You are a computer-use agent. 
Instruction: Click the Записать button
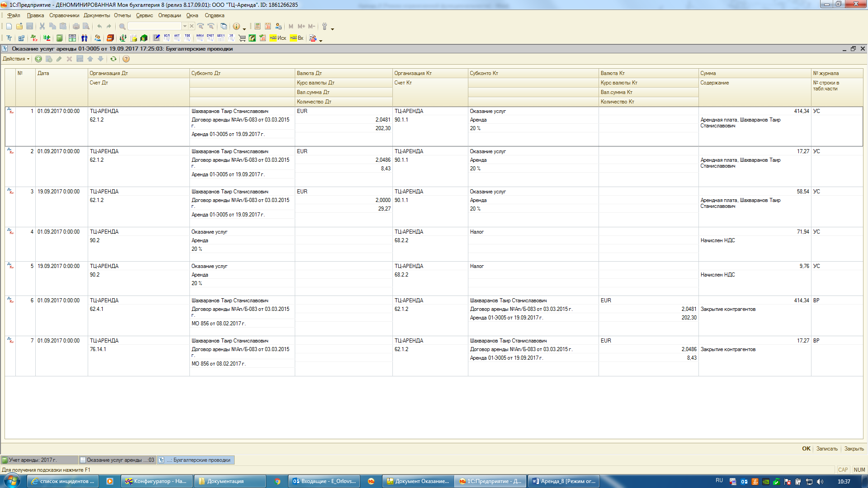[826, 449]
